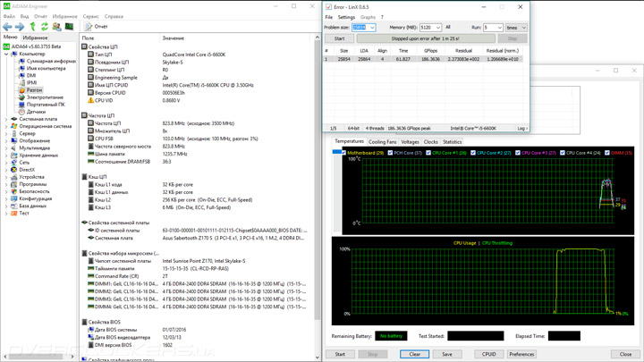644x362 pixels.
Task: Click the green Up arrow toolbar icon
Action: pyautogui.click(x=32, y=27)
